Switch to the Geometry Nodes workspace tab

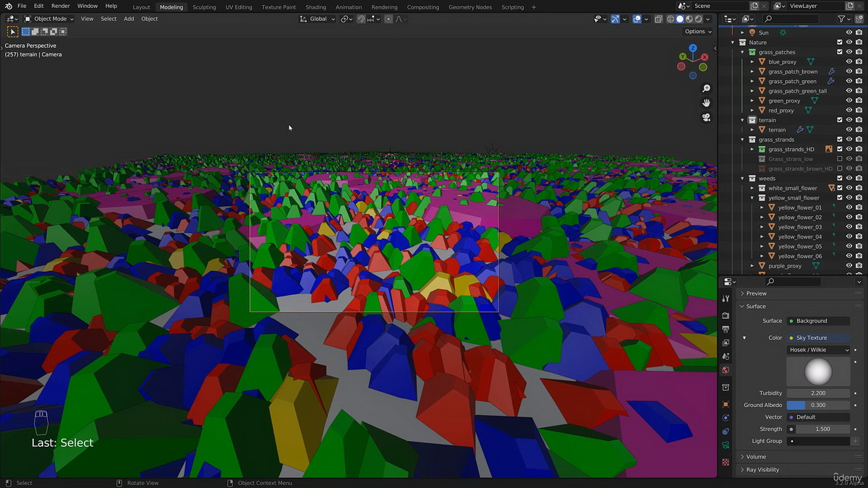[x=470, y=7]
